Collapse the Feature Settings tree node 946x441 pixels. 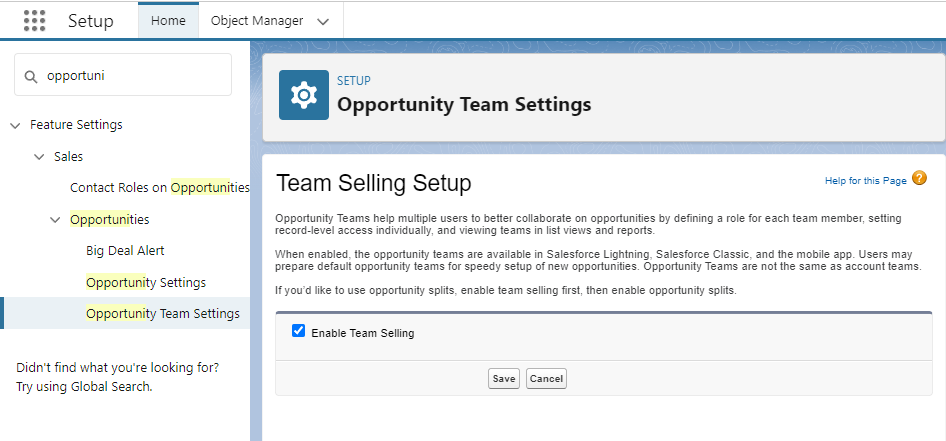14,125
